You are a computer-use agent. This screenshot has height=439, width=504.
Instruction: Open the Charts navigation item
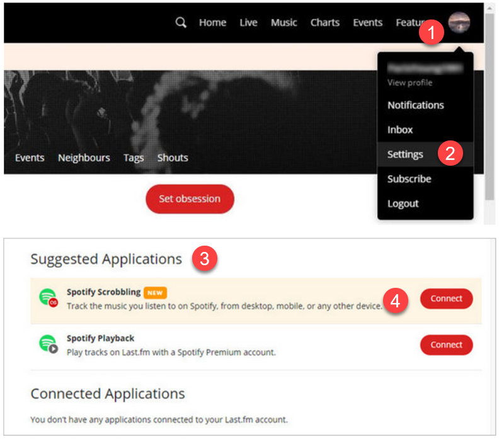(x=325, y=23)
